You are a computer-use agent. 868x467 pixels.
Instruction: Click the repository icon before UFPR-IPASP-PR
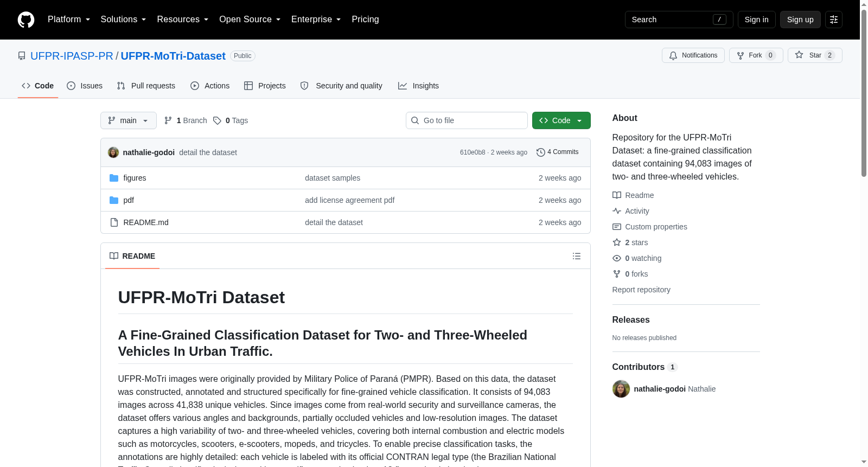22,56
